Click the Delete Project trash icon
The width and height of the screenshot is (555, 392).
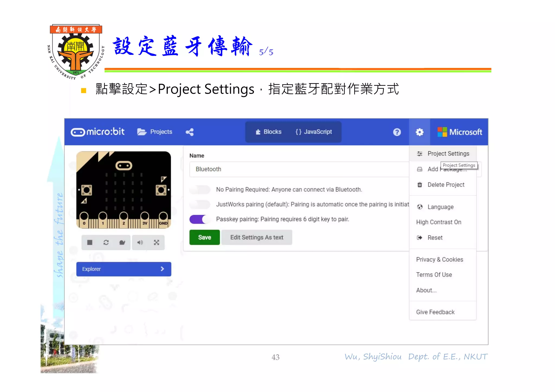pos(420,185)
